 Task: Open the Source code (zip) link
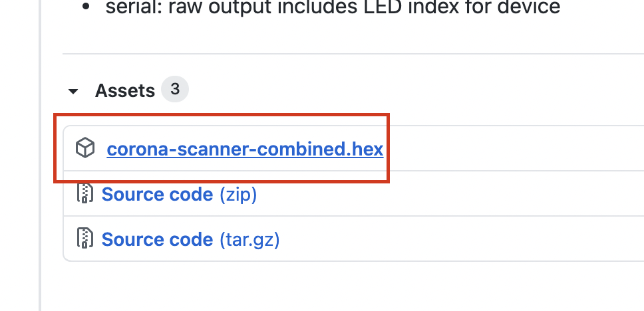pos(157,194)
